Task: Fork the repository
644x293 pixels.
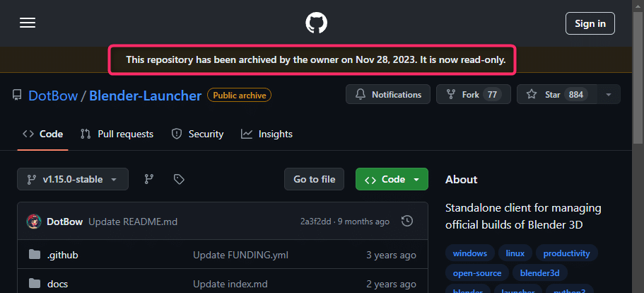Action: pos(469,94)
